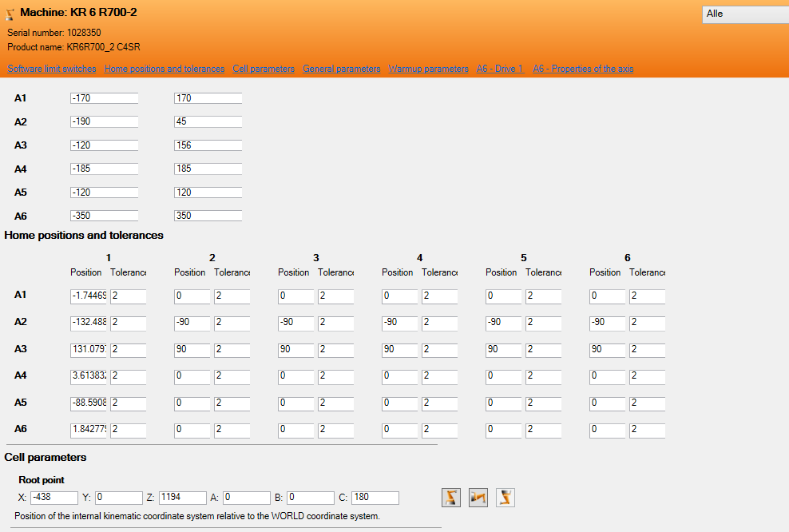Open the Alle dropdown filter
Image resolution: width=789 pixels, height=532 pixels.
click(745, 14)
